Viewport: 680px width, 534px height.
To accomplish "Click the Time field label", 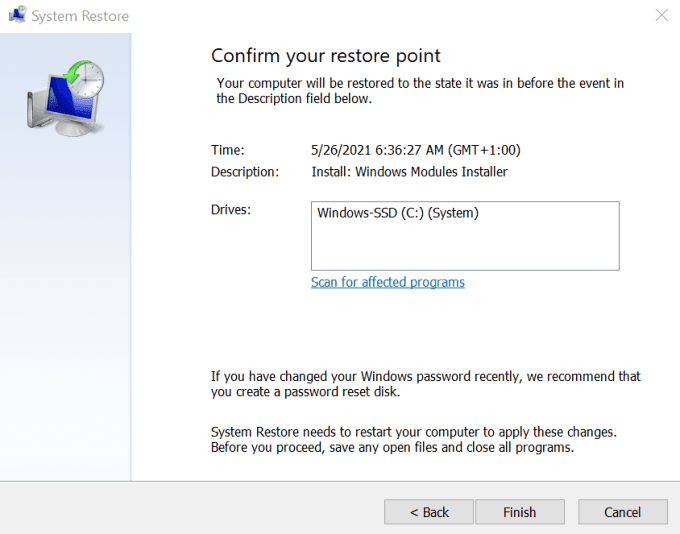I will pyautogui.click(x=227, y=150).
